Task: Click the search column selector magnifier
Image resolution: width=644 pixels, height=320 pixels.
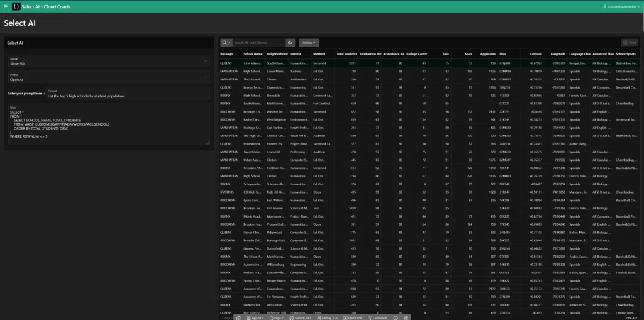Action: 226,43
